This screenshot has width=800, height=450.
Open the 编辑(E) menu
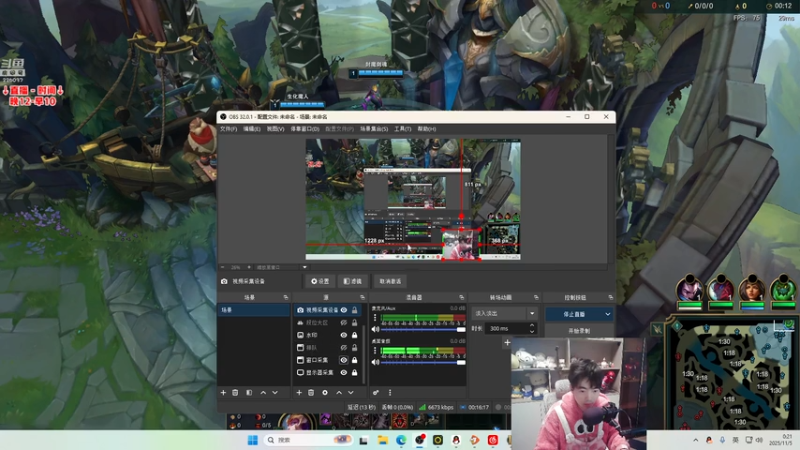[x=252, y=129]
